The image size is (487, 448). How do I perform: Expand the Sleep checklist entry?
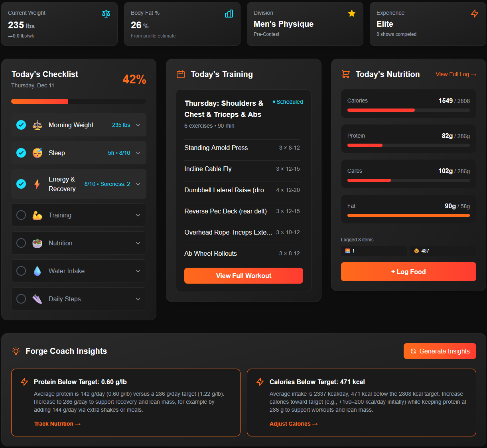click(x=138, y=153)
